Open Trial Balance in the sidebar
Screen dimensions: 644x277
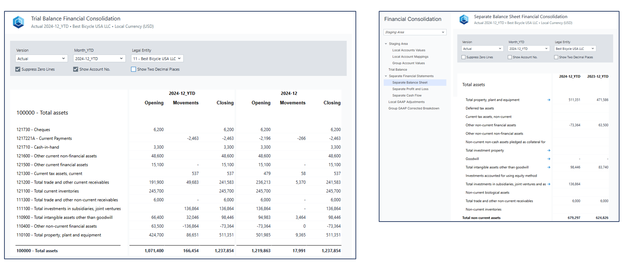coord(398,69)
